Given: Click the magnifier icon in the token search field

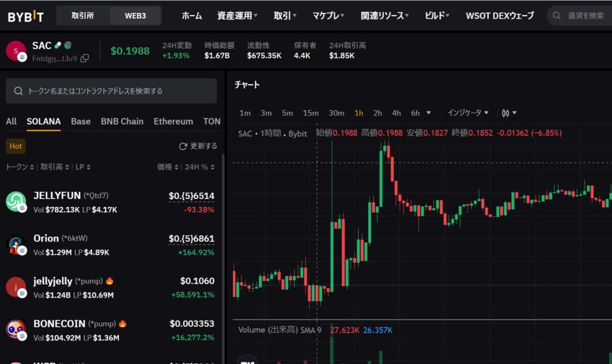Looking at the screenshot, I should click(x=18, y=91).
